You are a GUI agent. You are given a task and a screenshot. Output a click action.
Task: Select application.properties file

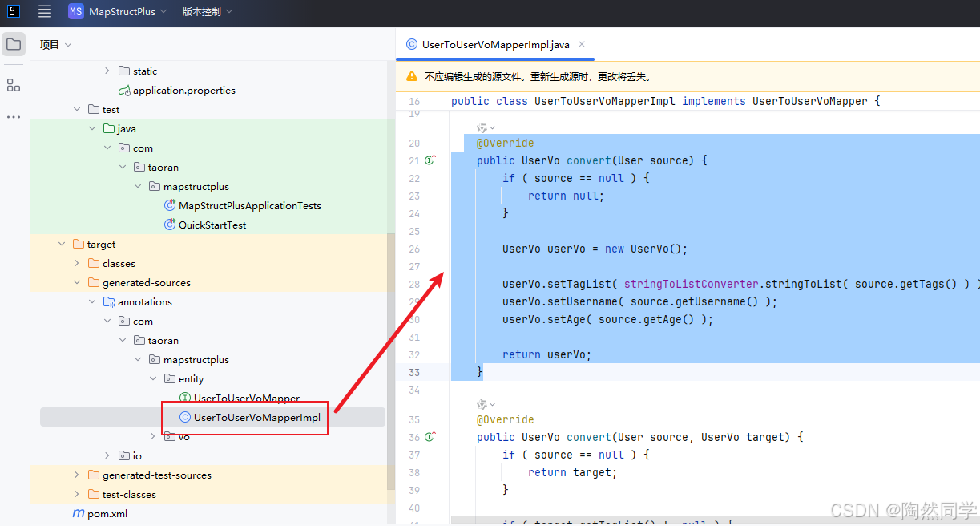pos(184,91)
